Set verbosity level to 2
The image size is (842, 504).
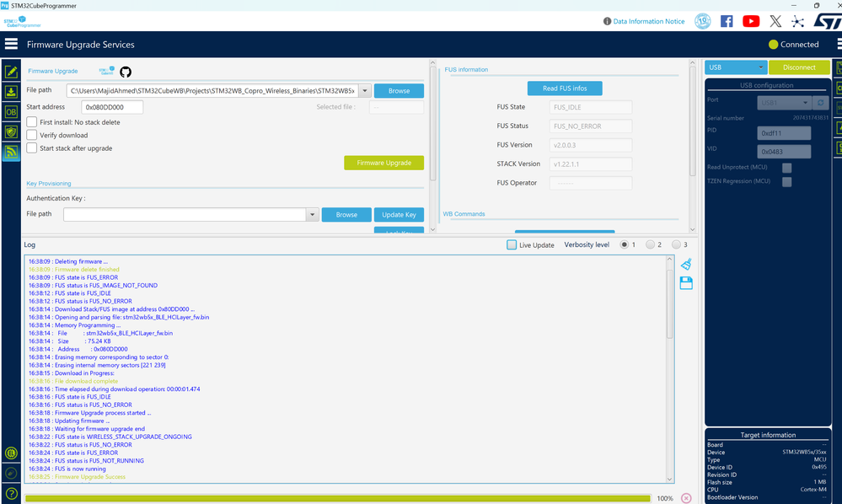651,244
